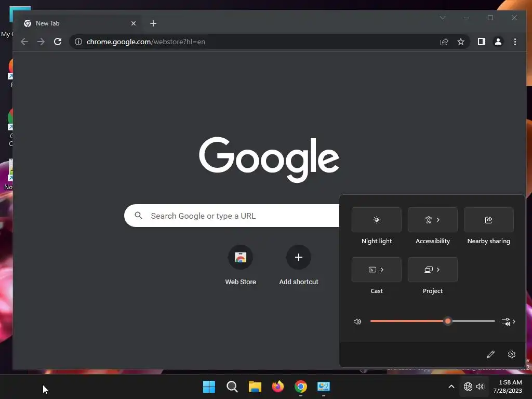Viewport: 532px width, 399px height.
Task: Mute volume via speaker icon in panel
Action: pos(357,322)
